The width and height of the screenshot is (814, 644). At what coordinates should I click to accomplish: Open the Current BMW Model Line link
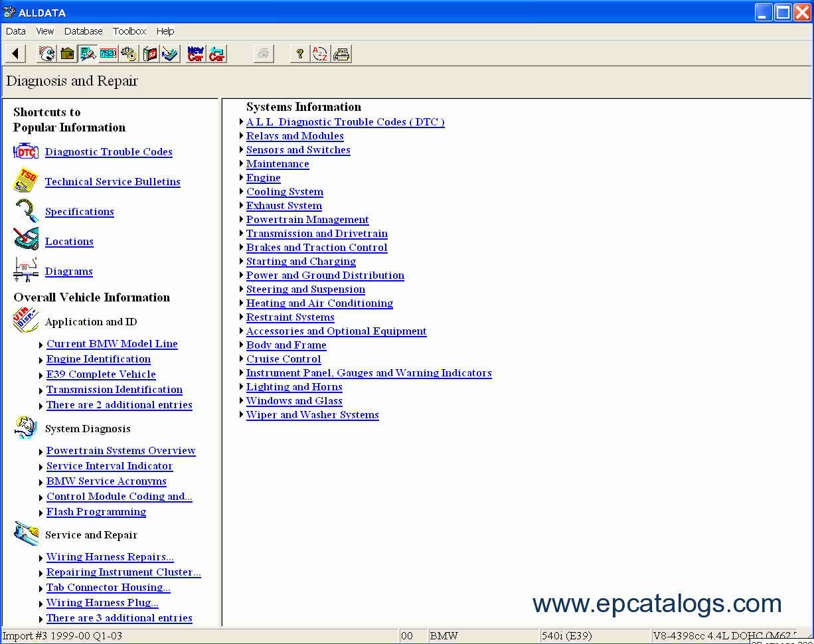[112, 344]
